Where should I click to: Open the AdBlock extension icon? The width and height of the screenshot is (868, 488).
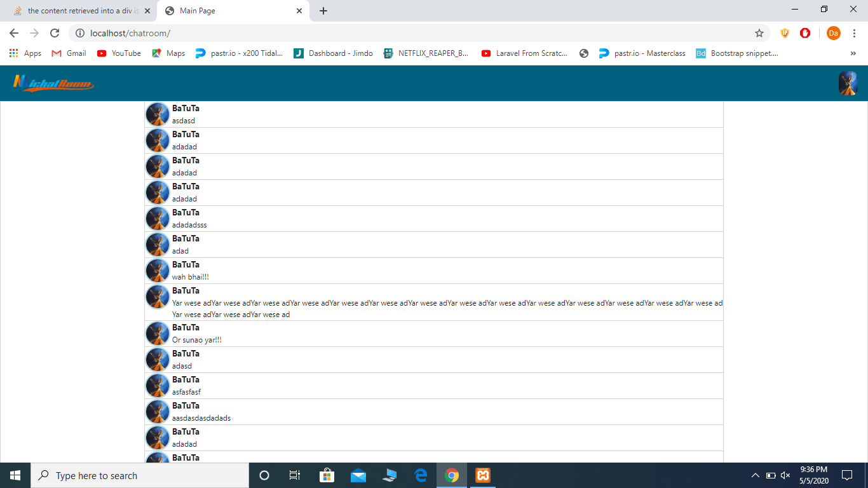coord(805,33)
